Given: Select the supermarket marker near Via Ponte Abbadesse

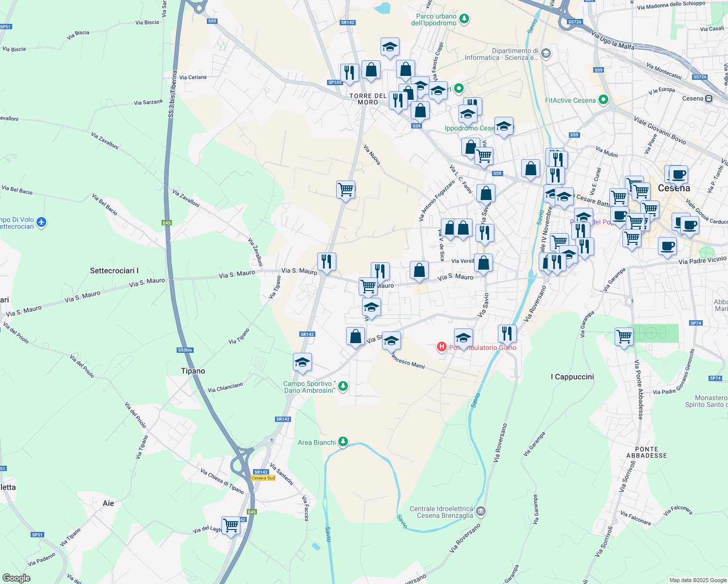Looking at the screenshot, I should [x=624, y=336].
